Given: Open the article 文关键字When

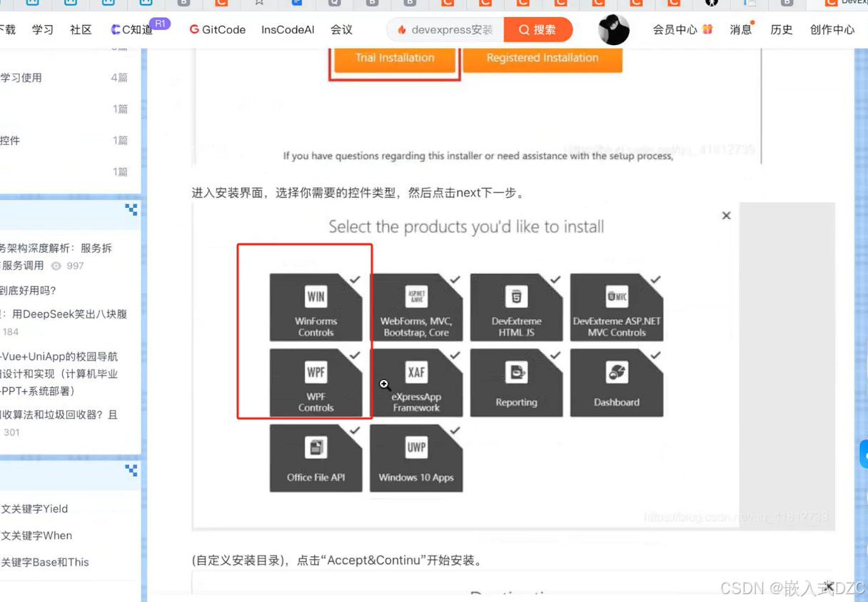Looking at the screenshot, I should pos(36,536).
